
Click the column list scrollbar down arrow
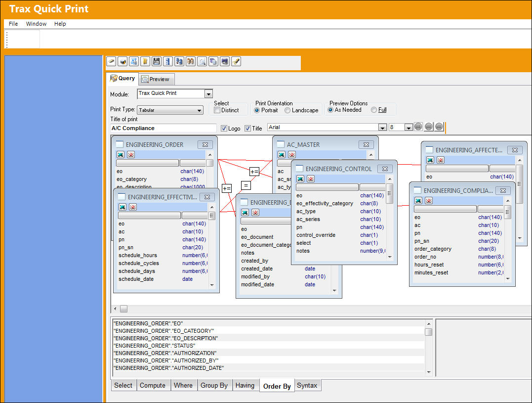pyautogui.click(x=429, y=372)
